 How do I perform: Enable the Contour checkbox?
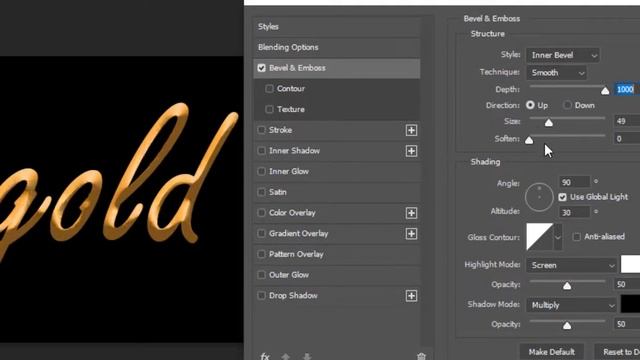269,89
